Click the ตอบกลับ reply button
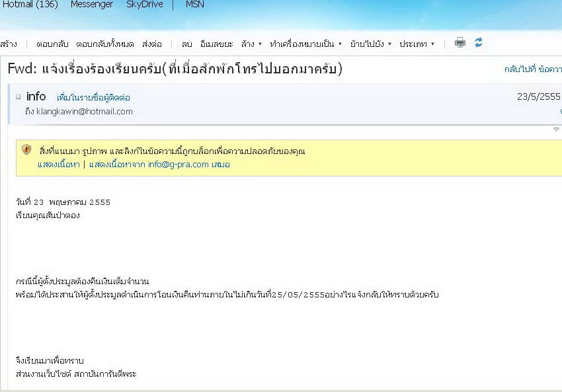This screenshot has width=562, height=392. [x=52, y=44]
